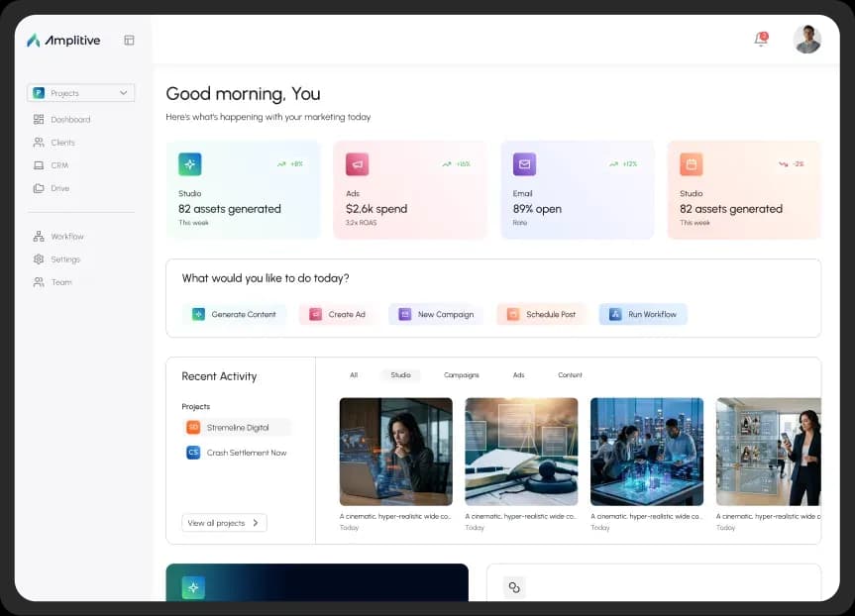Click the View all projects chevron arrow
The width and height of the screenshot is (855, 616).
tap(256, 523)
